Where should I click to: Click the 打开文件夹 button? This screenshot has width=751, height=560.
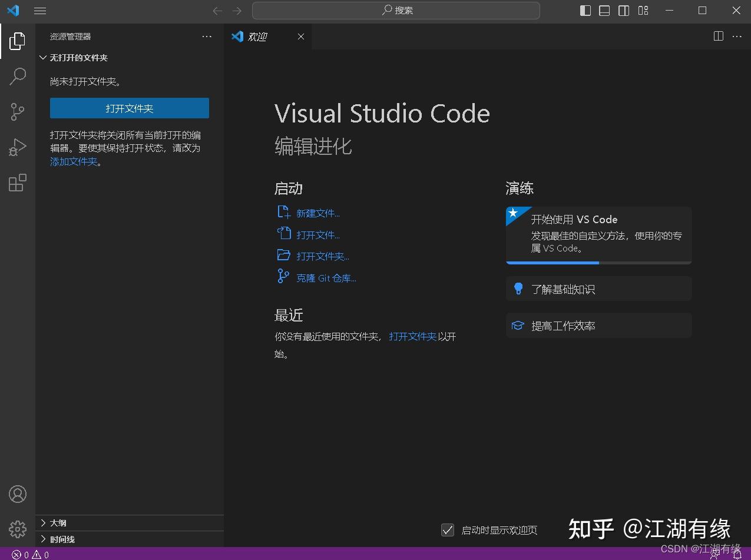129,108
